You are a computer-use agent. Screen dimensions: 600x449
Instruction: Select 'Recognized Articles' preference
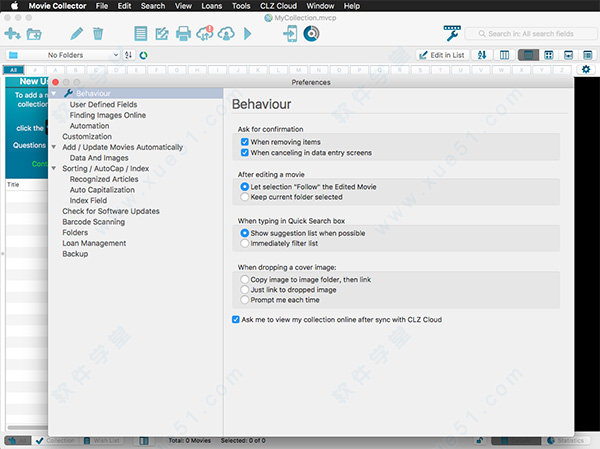104,179
